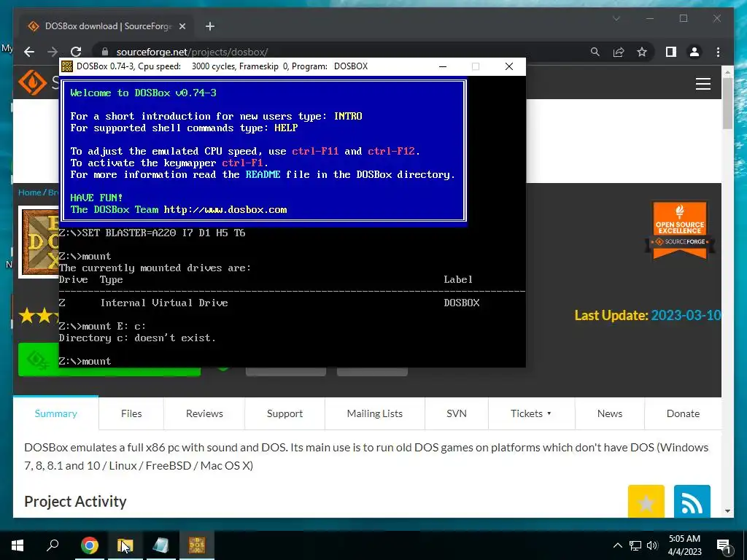Click the notepad-style taskbar app icon
The height and width of the screenshot is (560, 747).
(x=161, y=545)
